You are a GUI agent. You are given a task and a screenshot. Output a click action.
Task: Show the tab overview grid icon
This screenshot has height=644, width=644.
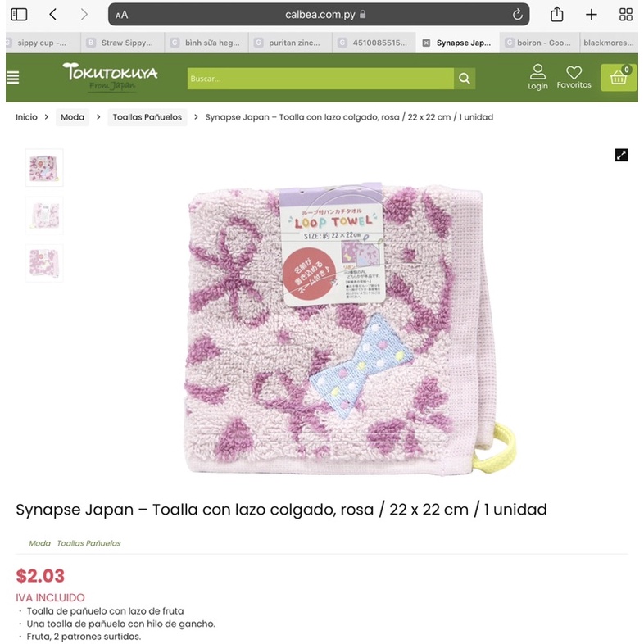[625, 15]
